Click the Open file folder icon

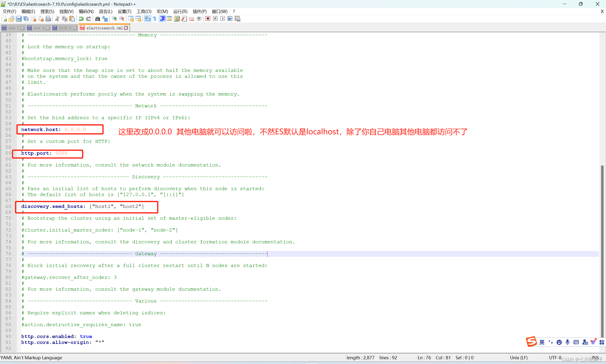(11, 19)
